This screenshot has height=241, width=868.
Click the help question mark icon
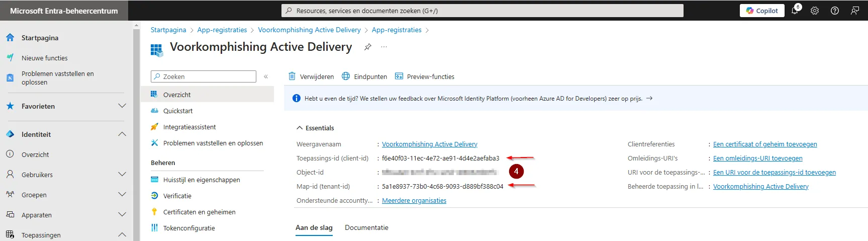pyautogui.click(x=835, y=11)
